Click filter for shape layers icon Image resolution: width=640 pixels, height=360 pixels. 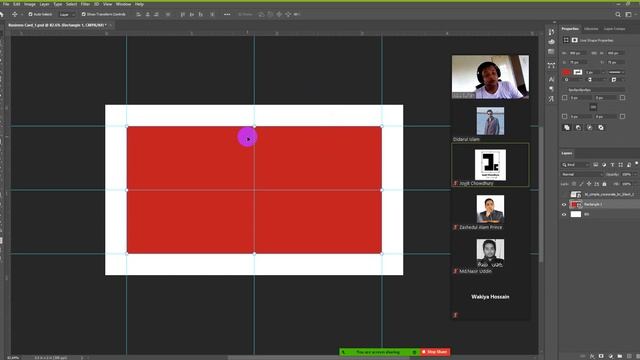point(620,164)
